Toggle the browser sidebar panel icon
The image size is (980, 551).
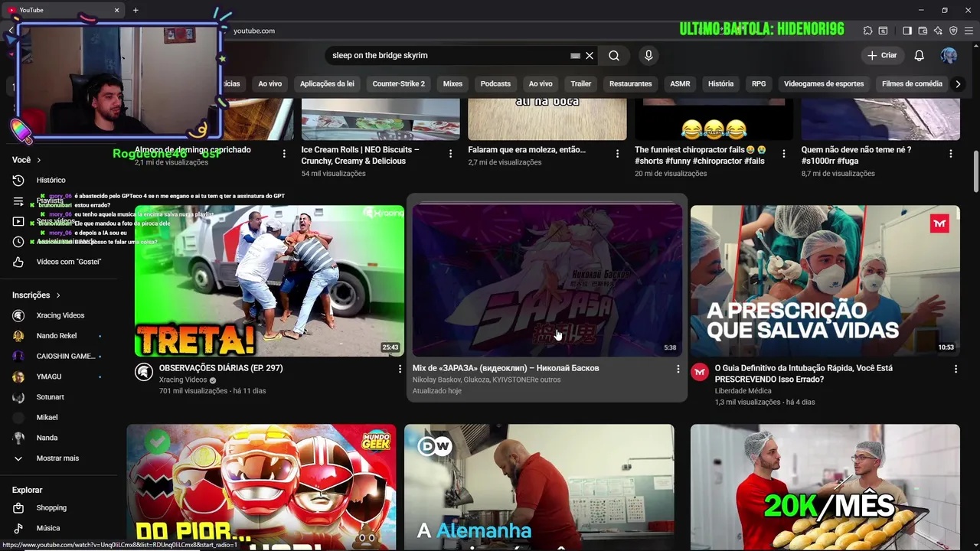point(907,31)
